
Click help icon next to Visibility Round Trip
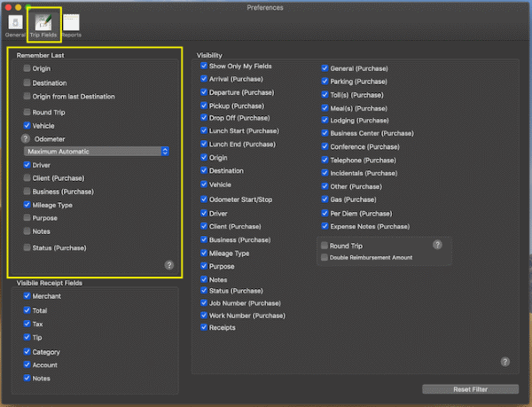point(437,245)
